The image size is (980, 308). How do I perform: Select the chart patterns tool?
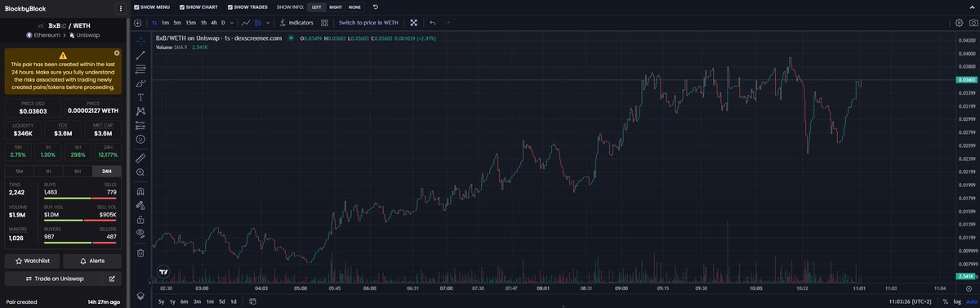coord(140,111)
